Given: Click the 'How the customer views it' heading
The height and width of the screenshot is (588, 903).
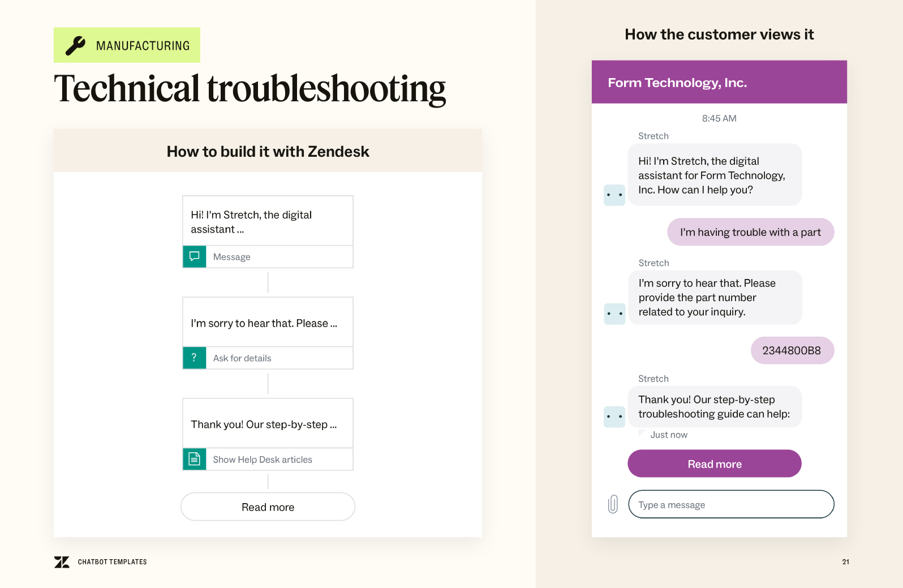Looking at the screenshot, I should pyautogui.click(x=719, y=35).
